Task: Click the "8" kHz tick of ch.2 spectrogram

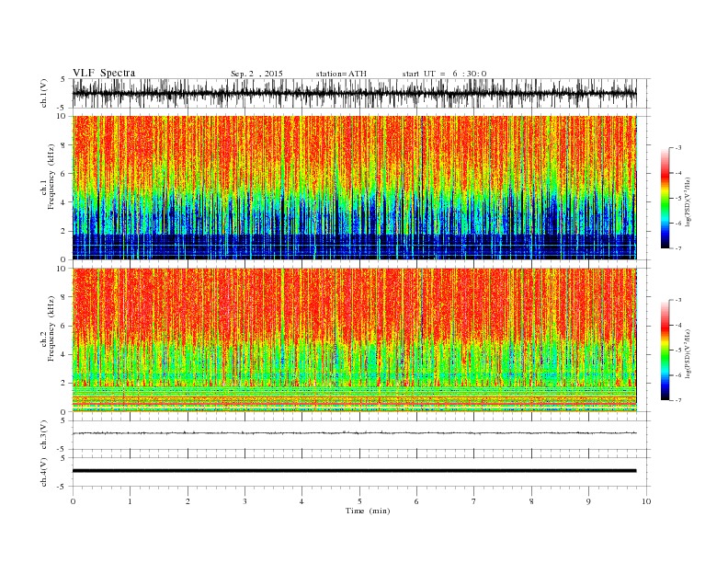Action: [63, 297]
